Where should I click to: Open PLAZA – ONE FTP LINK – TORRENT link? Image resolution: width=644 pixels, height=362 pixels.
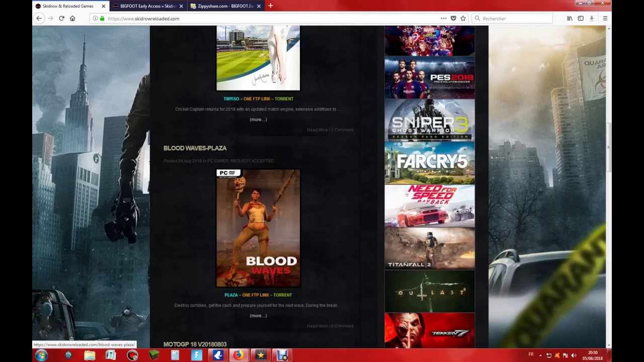pyautogui.click(x=258, y=295)
